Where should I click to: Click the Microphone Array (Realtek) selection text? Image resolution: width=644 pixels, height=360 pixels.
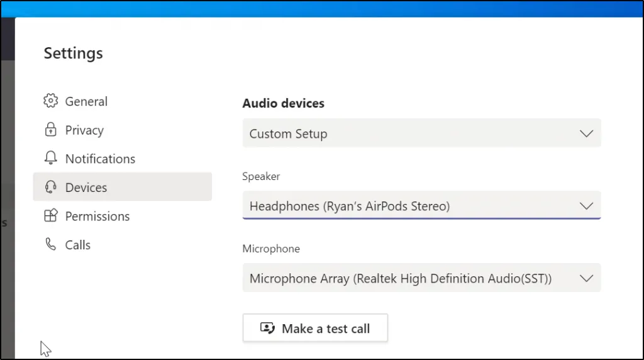coord(400,278)
